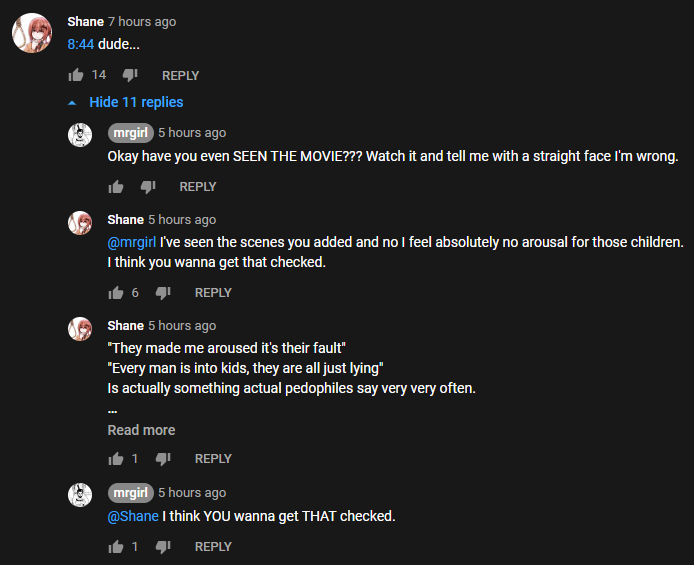Open the @mrgirl mention link

coord(132,242)
